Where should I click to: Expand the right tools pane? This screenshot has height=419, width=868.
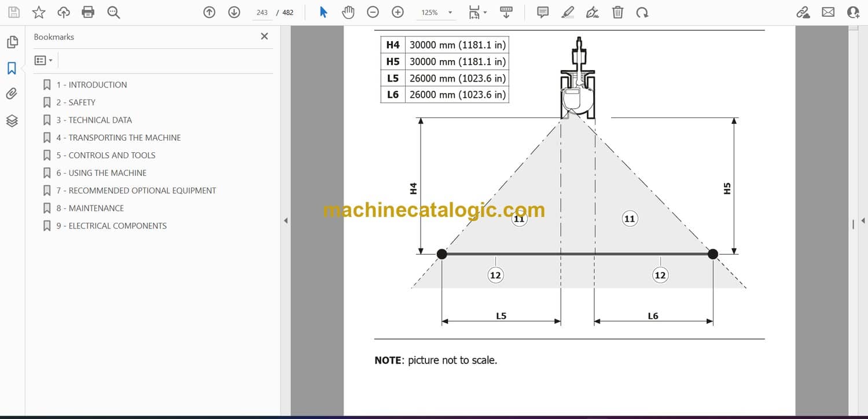[x=863, y=220]
